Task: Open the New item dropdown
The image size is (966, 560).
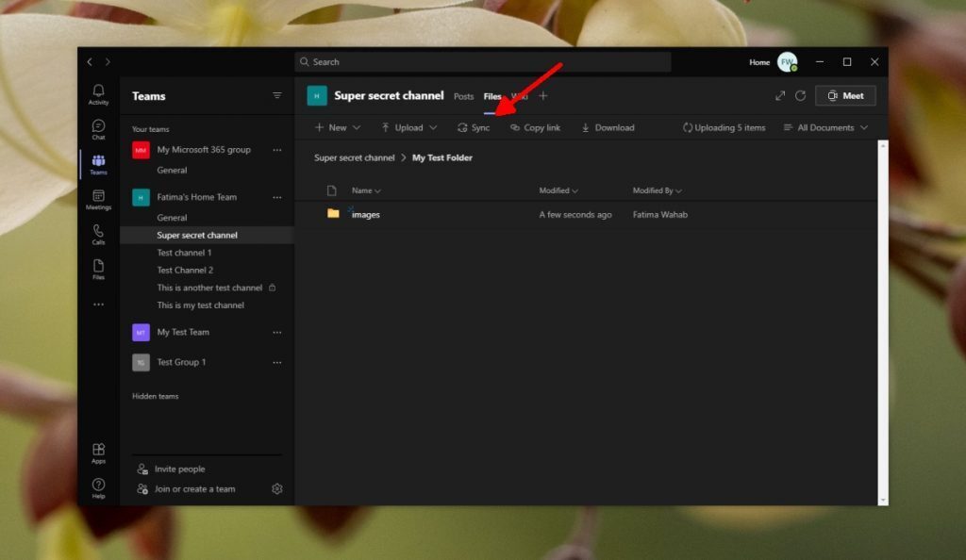Action: pos(337,127)
